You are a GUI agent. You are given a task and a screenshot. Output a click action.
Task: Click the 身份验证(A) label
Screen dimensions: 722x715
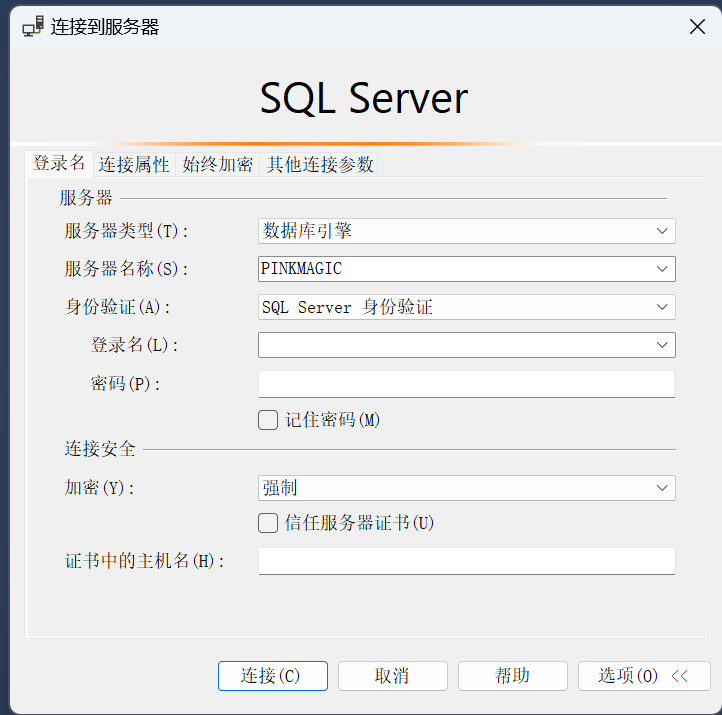[x=118, y=307]
